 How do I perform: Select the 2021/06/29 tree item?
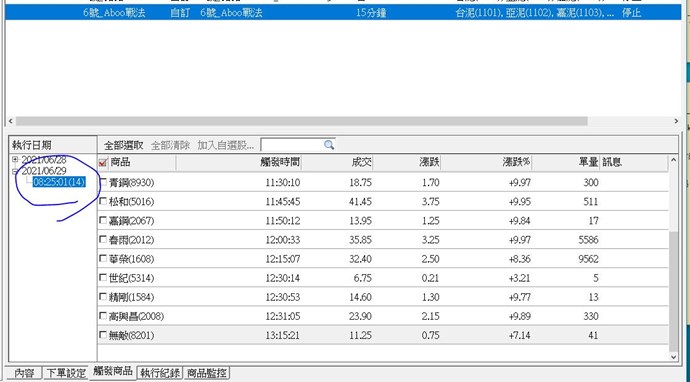(x=44, y=171)
